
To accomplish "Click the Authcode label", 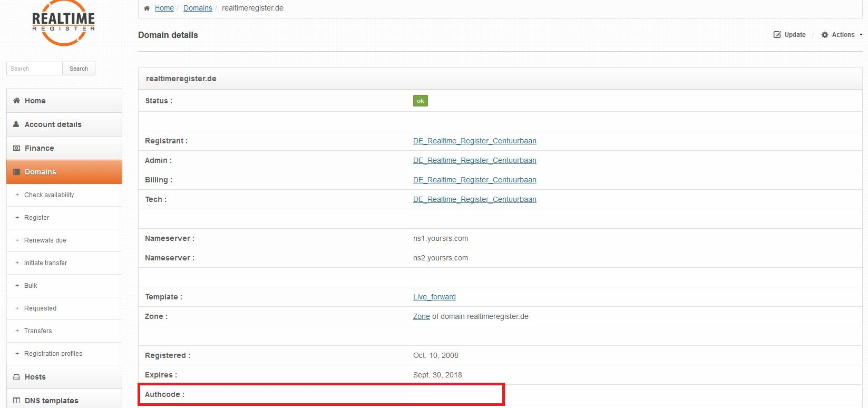I will point(164,394).
